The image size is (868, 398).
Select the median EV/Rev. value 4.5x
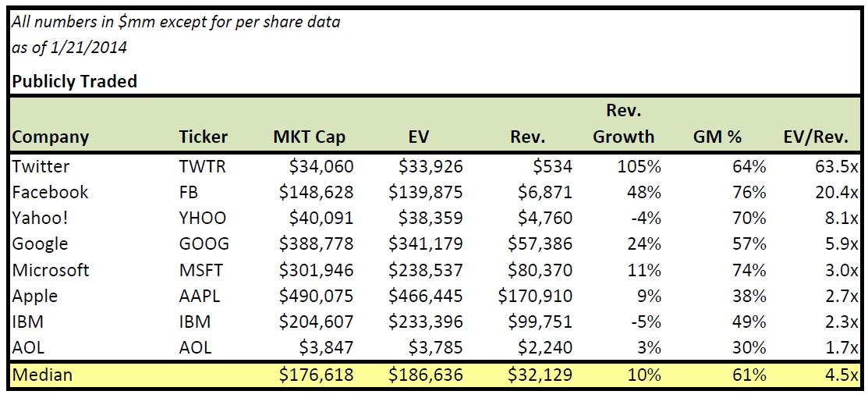(x=841, y=375)
